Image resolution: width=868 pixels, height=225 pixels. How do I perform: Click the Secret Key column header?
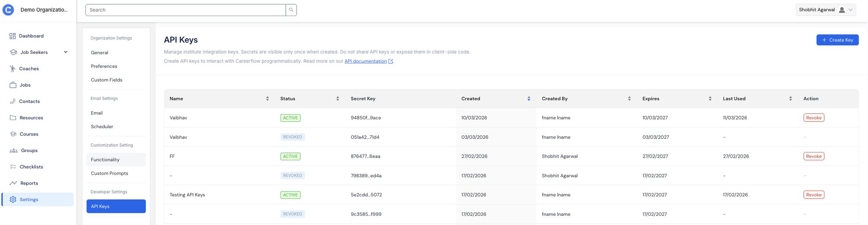[x=363, y=99]
